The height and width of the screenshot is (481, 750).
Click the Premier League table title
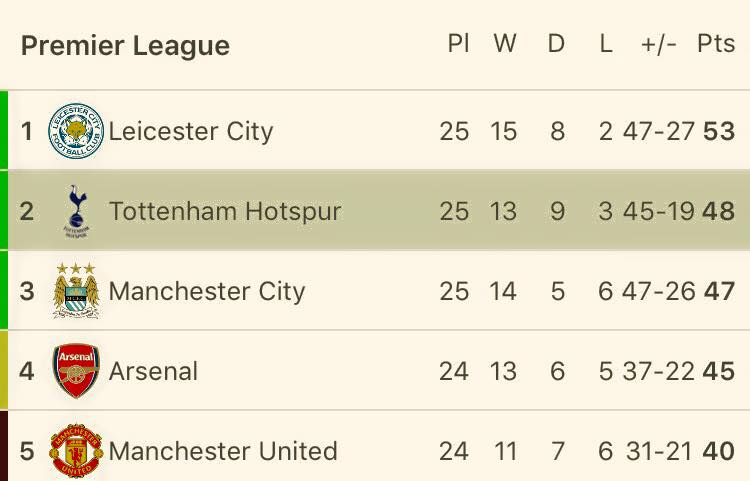125,46
